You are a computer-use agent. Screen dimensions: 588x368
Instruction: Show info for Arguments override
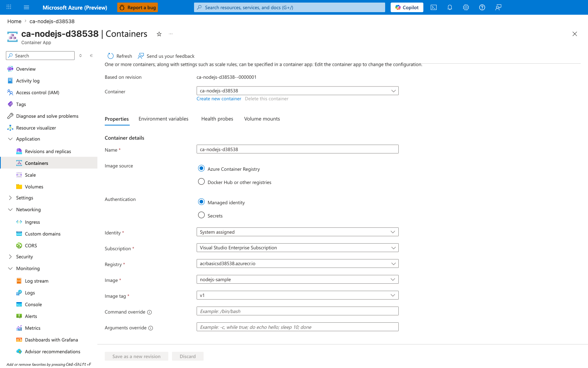[151, 328]
